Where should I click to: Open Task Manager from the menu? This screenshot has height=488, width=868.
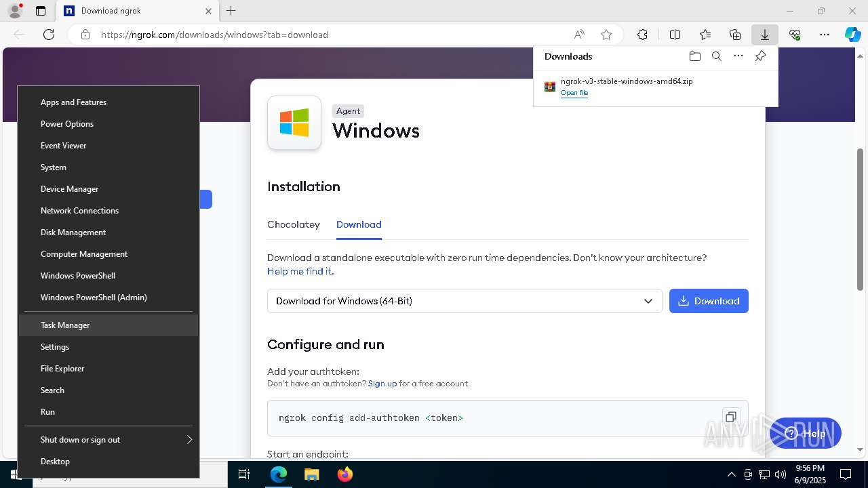pos(108,325)
